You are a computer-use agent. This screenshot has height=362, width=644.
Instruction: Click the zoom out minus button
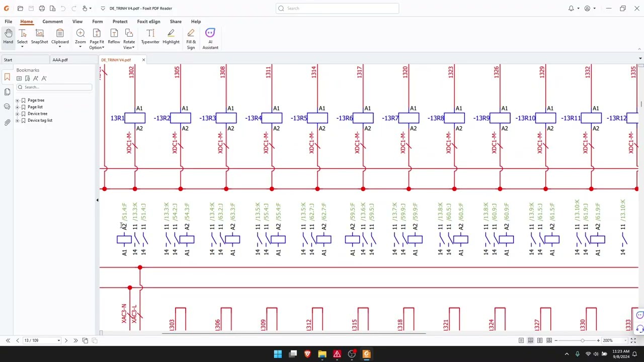point(556,340)
